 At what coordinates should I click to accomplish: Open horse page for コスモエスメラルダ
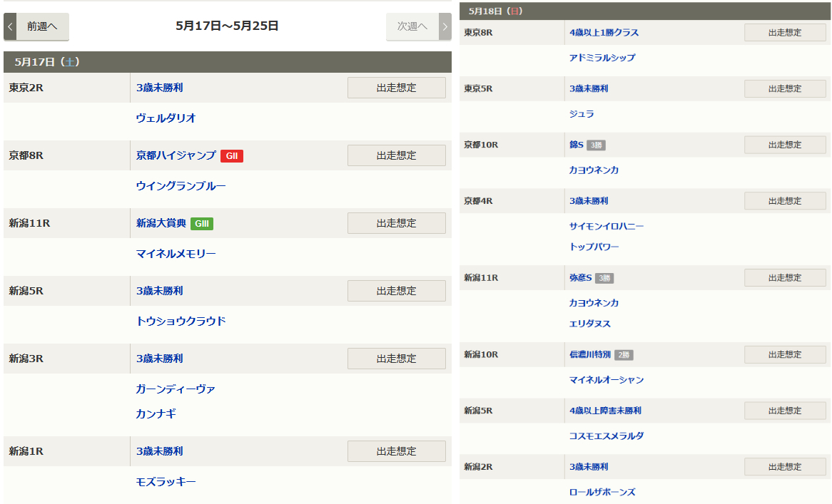click(x=607, y=436)
